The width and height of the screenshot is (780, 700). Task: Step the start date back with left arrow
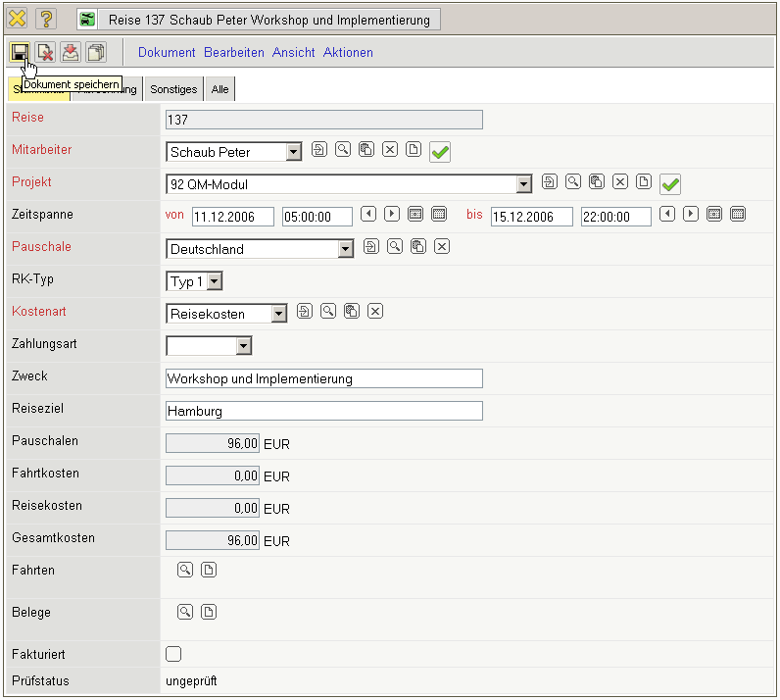click(367, 214)
